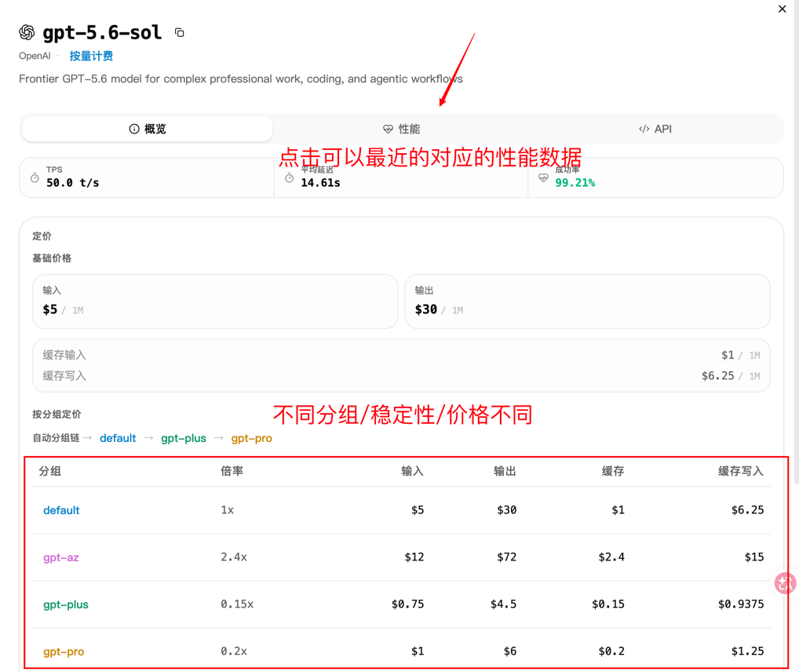The image size is (799, 672).
Task: Click the 缓存输入 label
Action: (64, 355)
